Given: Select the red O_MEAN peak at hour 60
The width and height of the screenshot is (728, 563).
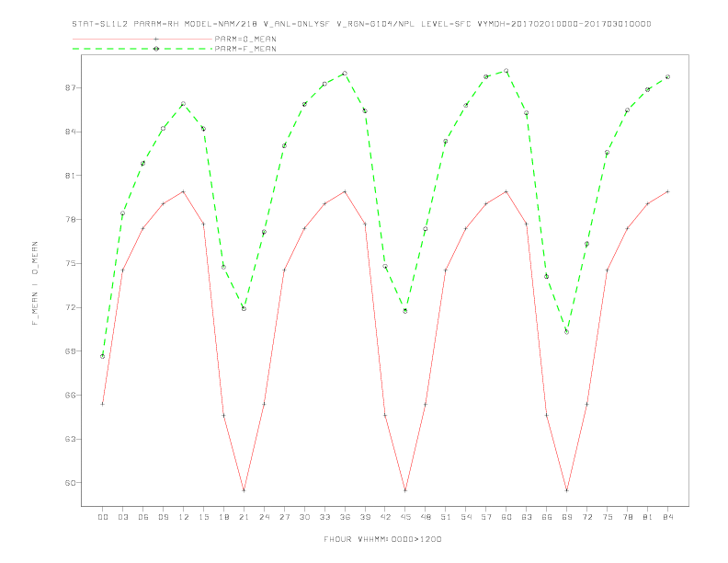Looking at the screenshot, I should point(506,191).
